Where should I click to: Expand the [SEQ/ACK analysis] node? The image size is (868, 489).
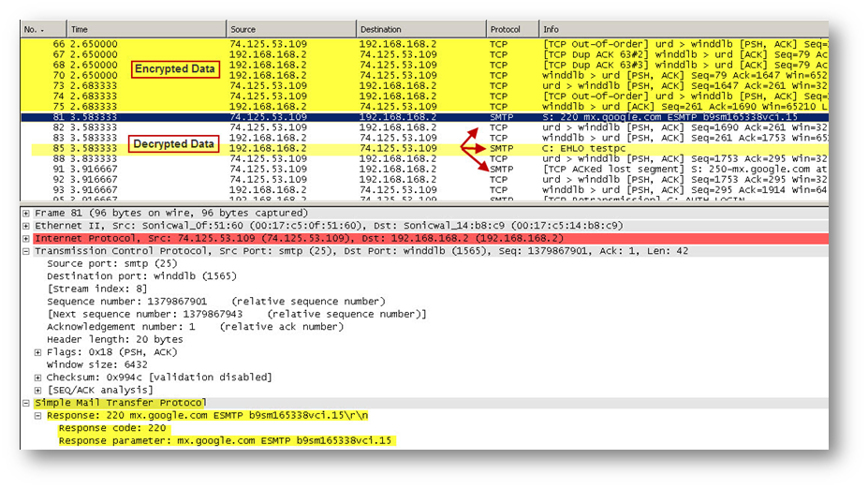[x=37, y=390]
